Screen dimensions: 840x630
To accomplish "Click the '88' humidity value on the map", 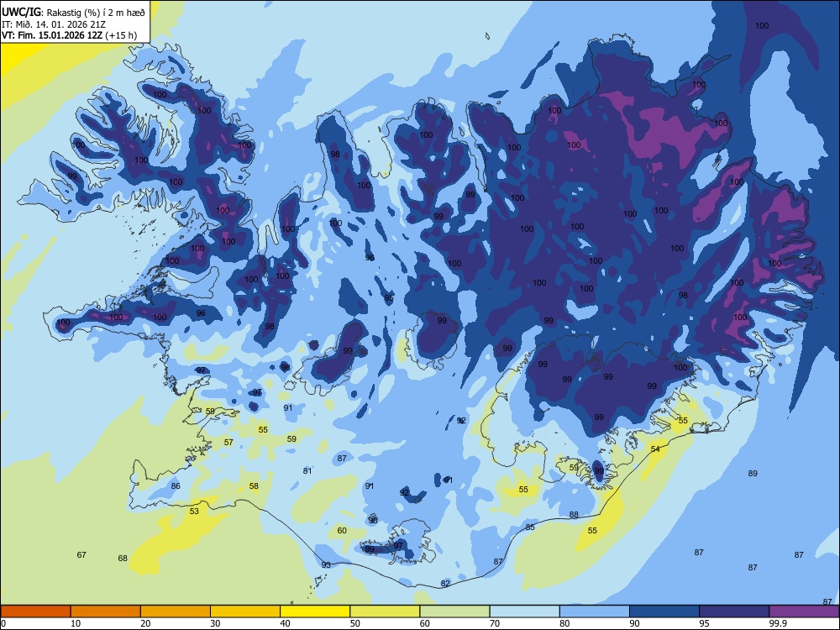I will [574, 514].
